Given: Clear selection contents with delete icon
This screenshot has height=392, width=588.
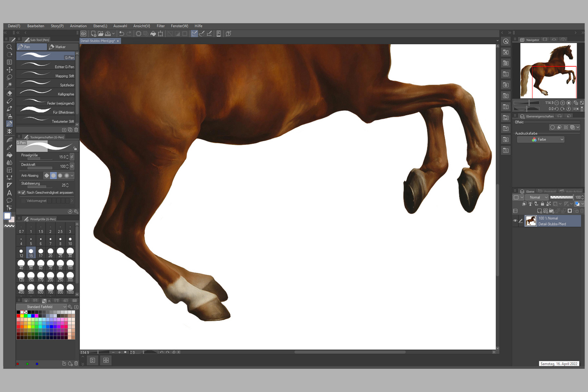Looking at the screenshot, I should (x=139, y=33).
